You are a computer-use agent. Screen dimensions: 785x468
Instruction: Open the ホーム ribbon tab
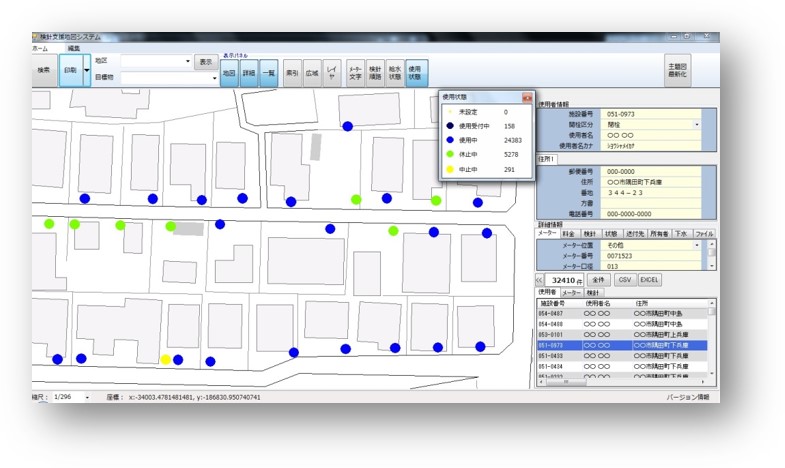[40, 49]
